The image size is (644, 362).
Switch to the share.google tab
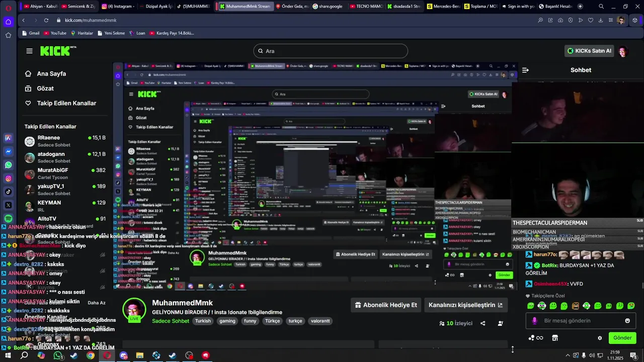pos(329,7)
